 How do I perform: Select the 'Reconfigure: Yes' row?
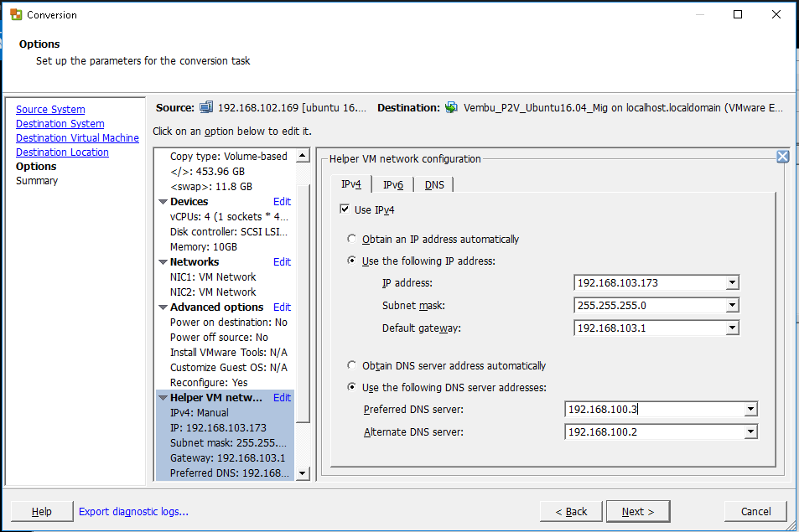coord(209,382)
